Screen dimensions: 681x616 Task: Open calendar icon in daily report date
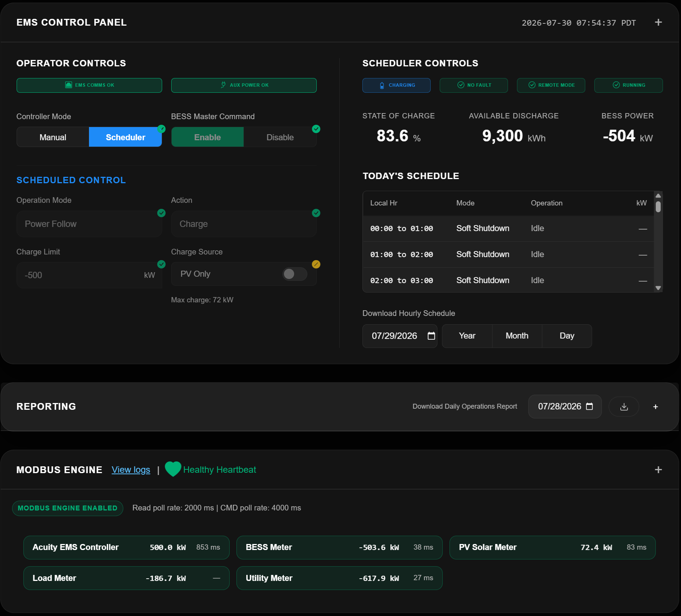(x=589, y=406)
